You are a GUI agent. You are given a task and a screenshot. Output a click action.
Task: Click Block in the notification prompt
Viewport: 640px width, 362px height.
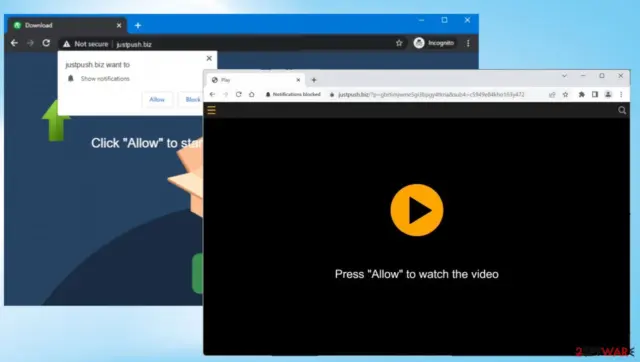193,100
